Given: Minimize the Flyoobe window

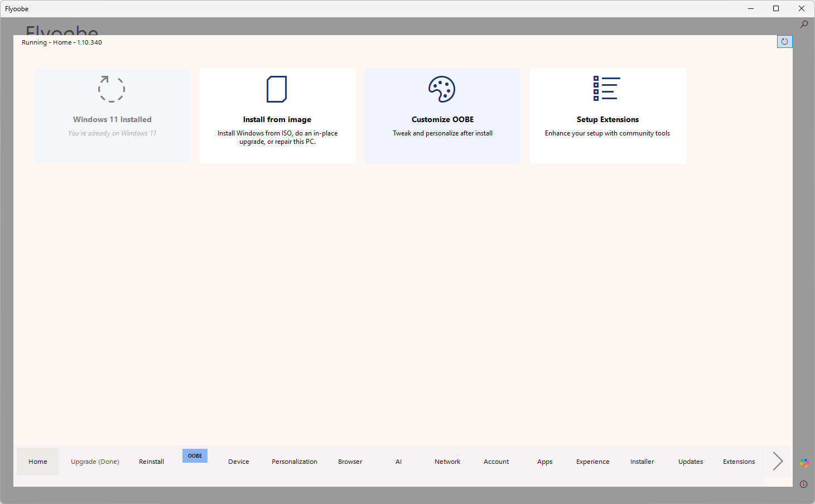Looking at the screenshot, I should [751, 8].
